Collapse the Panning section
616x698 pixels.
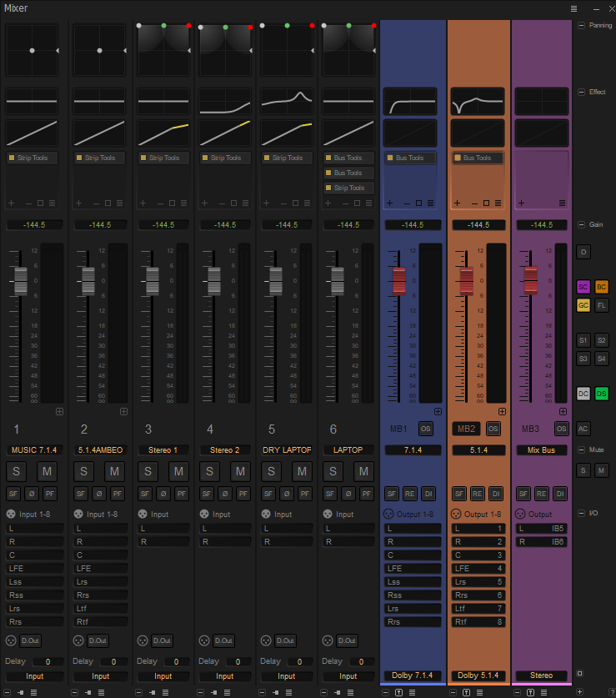coord(581,26)
